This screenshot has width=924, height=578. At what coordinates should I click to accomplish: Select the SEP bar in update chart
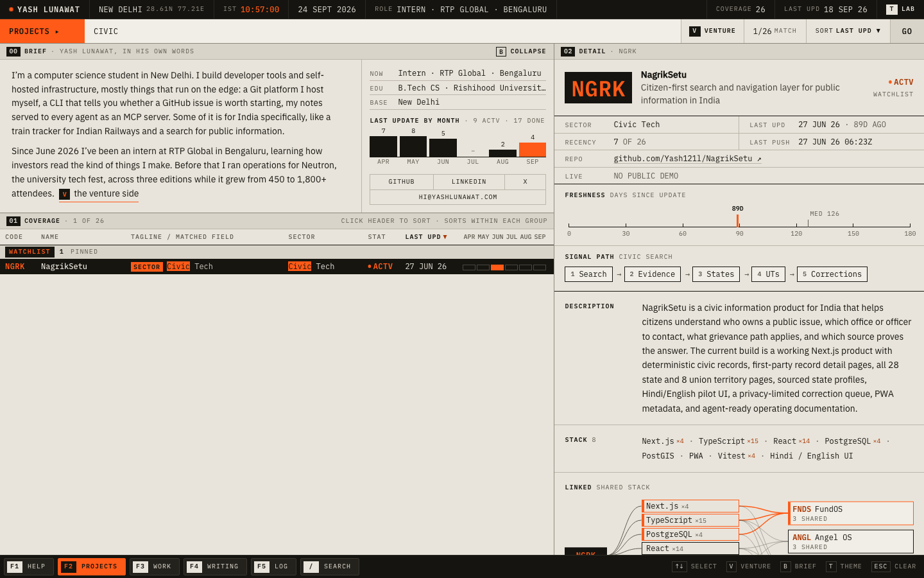533,150
